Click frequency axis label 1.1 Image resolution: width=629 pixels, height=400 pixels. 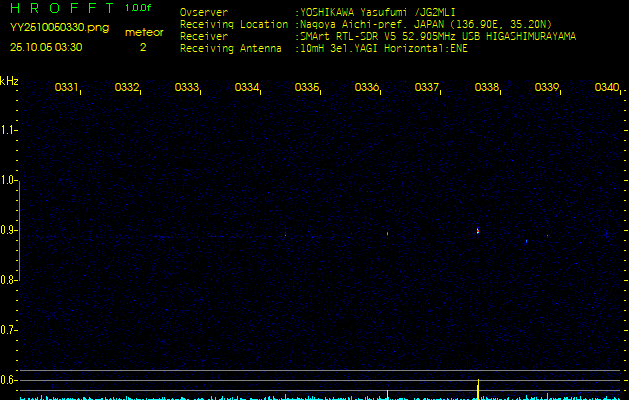pos(7,130)
